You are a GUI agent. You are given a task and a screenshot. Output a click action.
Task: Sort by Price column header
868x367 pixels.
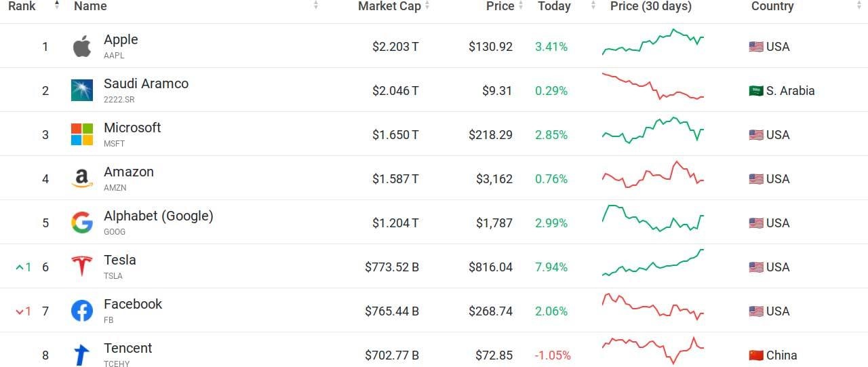pyautogui.click(x=500, y=6)
